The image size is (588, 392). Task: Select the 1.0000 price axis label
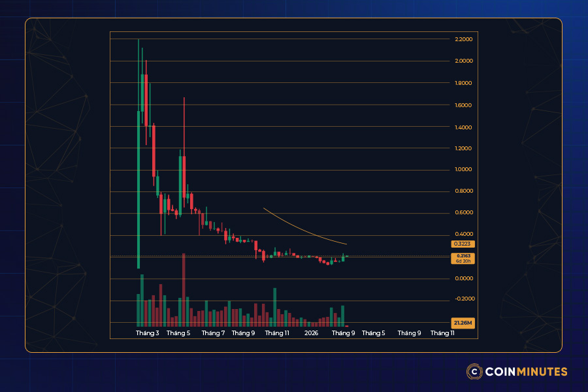point(463,170)
